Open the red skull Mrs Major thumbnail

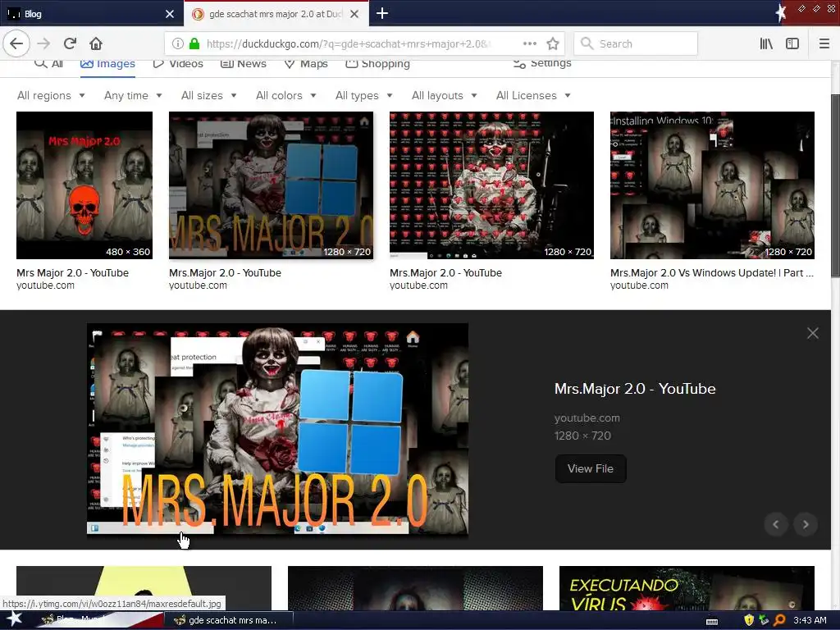(84, 185)
